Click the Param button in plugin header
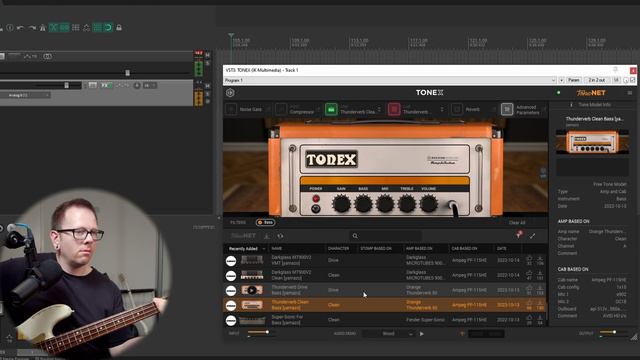This screenshot has height=360, width=640. pos(573,80)
